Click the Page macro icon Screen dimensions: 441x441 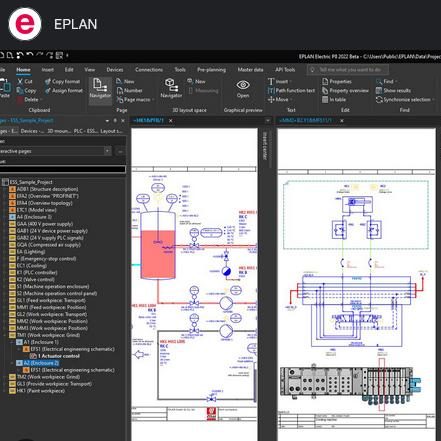pos(120,99)
